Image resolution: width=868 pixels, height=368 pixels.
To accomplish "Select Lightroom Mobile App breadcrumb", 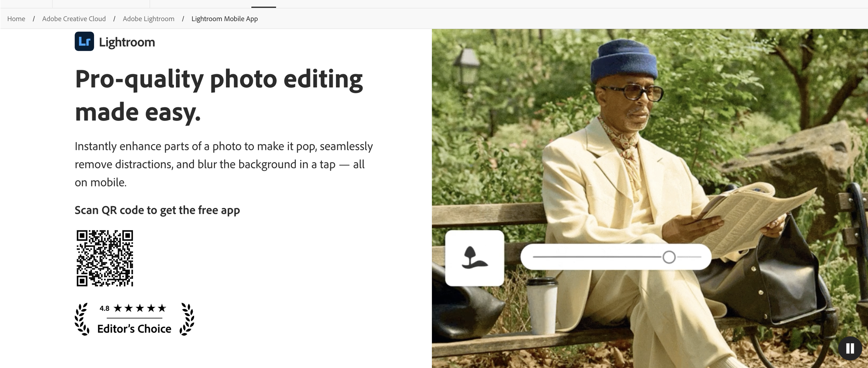I will click(225, 19).
